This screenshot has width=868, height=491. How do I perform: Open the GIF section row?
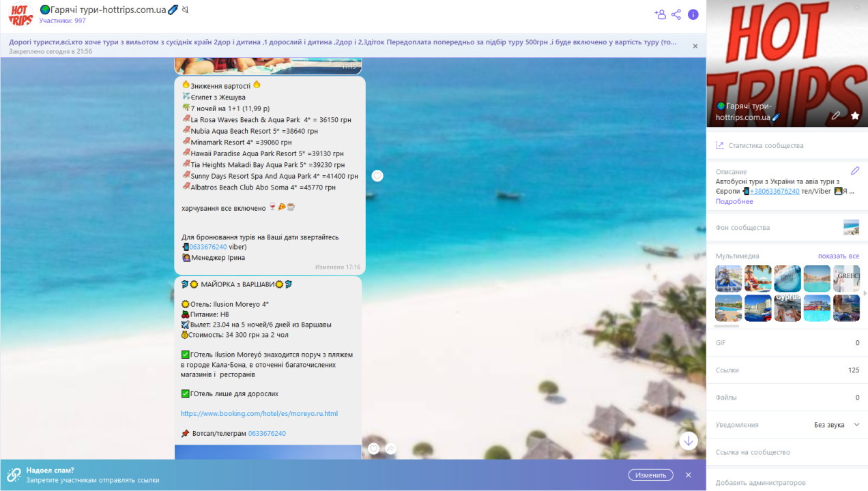[x=787, y=342]
